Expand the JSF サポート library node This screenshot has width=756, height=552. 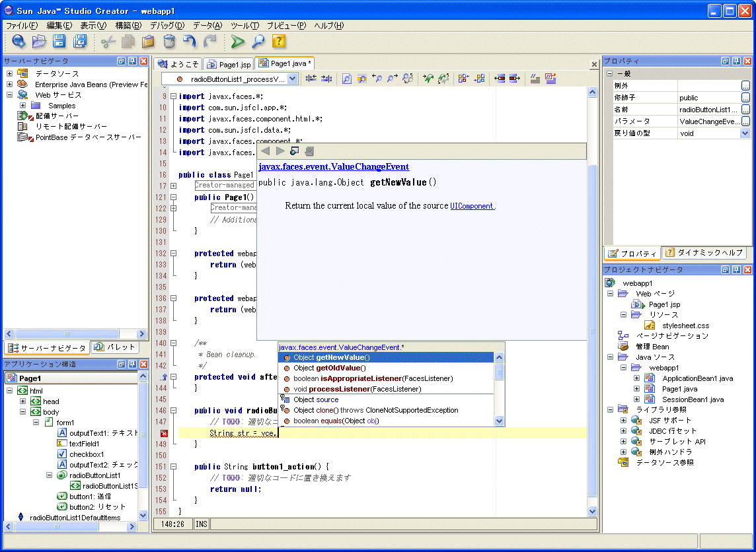click(x=623, y=420)
